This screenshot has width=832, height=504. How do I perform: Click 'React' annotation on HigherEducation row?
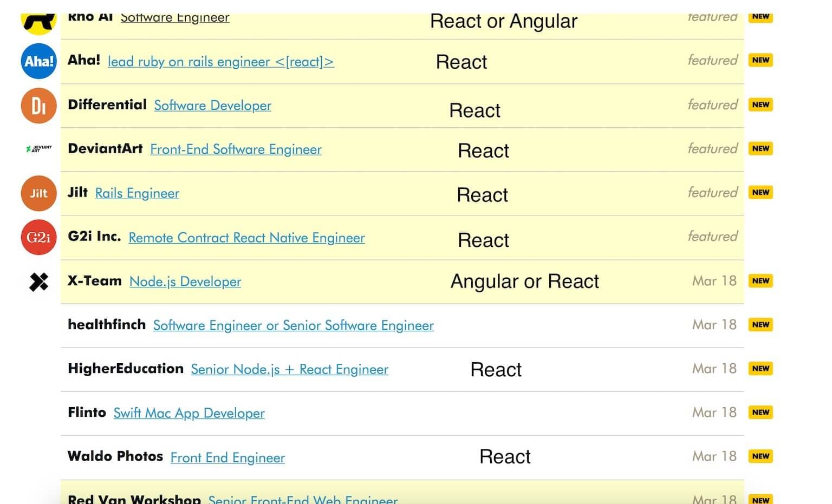tap(496, 370)
